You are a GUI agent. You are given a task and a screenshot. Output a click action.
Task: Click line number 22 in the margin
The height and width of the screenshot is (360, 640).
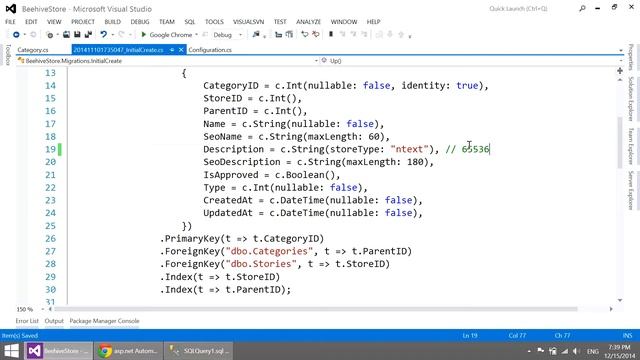[x=50, y=187]
